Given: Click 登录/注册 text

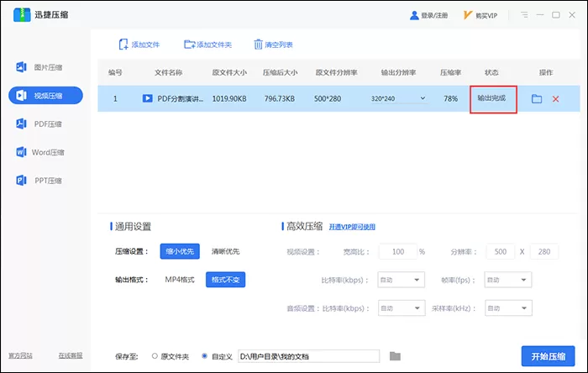Looking at the screenshot, I should (434, 15).
